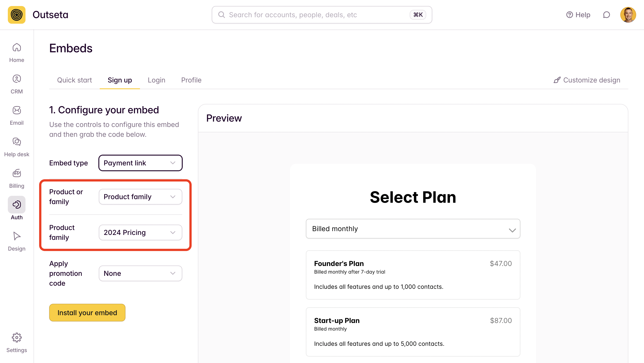Click the 'Embed type' label
The height and width of the screenshot is (363, 644).
(x=68, y=163)
